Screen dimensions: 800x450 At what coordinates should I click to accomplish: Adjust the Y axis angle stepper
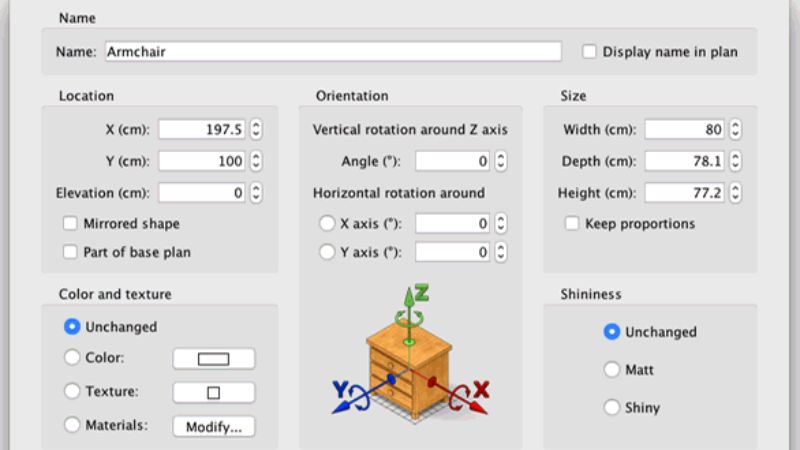501,252
